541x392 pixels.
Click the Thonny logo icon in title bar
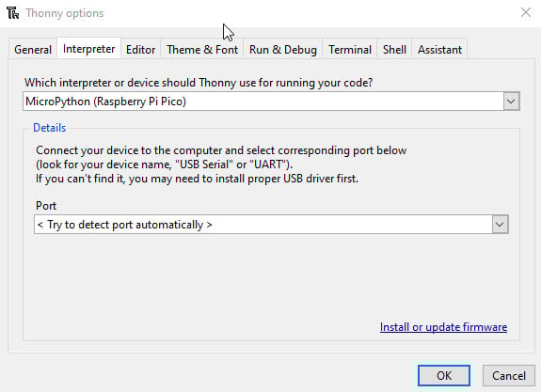[13, 13]
